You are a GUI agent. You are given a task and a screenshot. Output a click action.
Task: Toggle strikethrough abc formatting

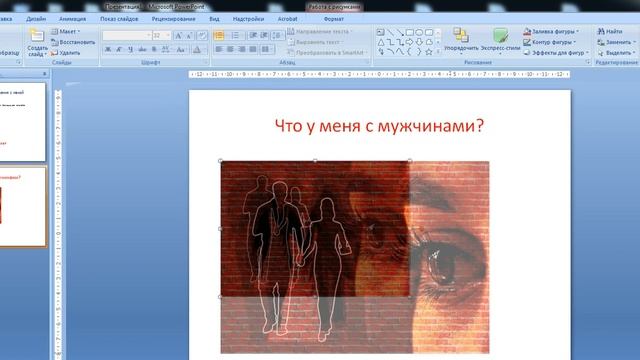tap(142, 49)
